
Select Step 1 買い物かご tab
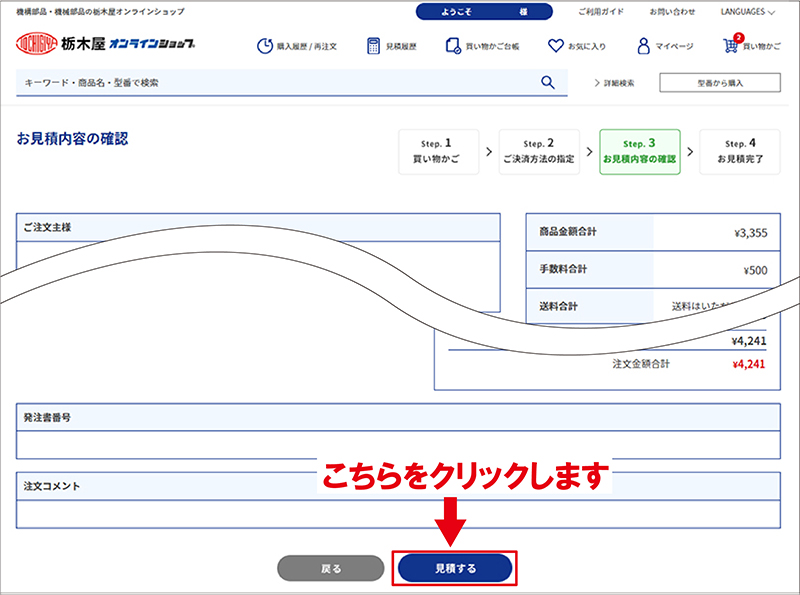[438, 152]
